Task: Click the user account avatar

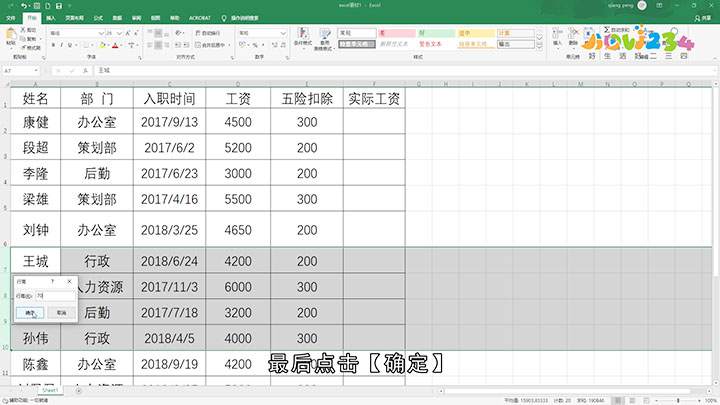Action: [642, 6]
